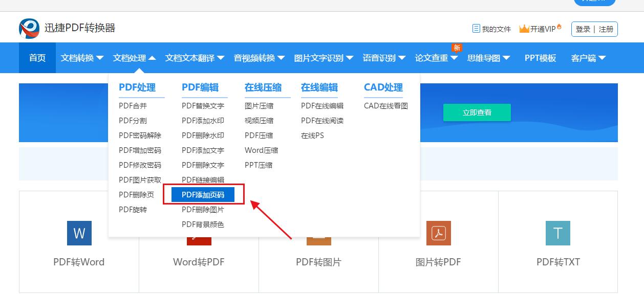This screenshot has width=644, height=294.
Task: Select PDF链接编辑 item
Action: coord(203,180)
